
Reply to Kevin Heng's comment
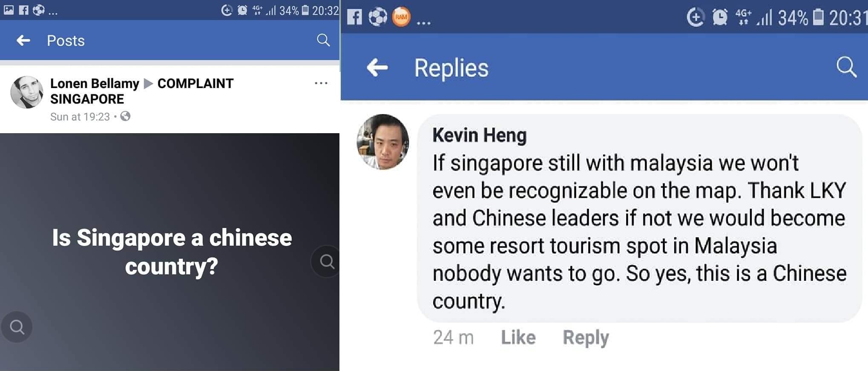pos(586,337)
